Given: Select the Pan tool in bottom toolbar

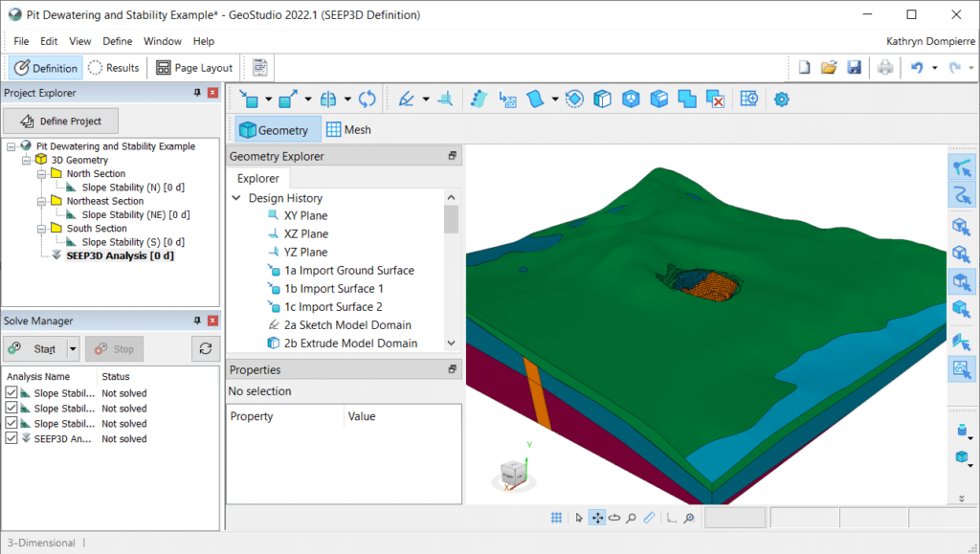Looking at the screenshot, I should (x=596, y=517).
